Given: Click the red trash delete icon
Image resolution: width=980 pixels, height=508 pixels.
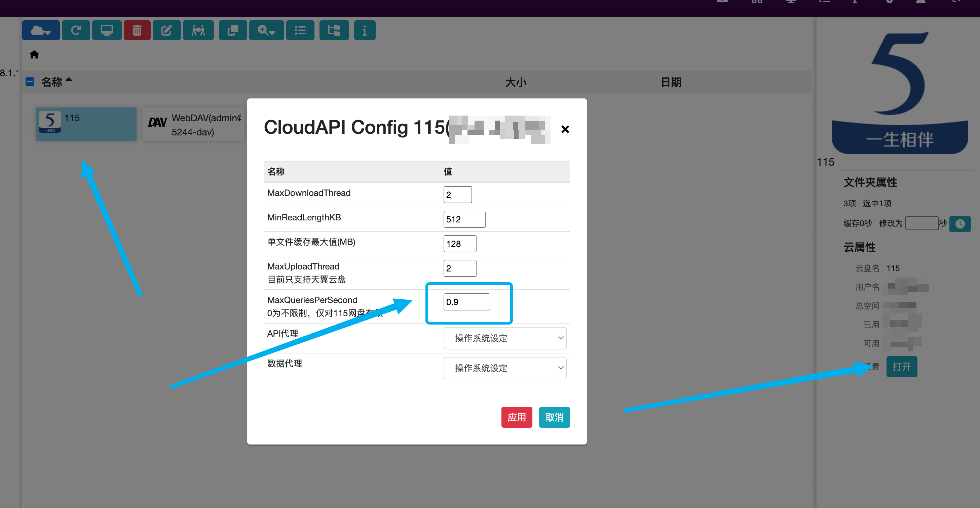Looking at the screenshot, I should click(x=137, y=30).
